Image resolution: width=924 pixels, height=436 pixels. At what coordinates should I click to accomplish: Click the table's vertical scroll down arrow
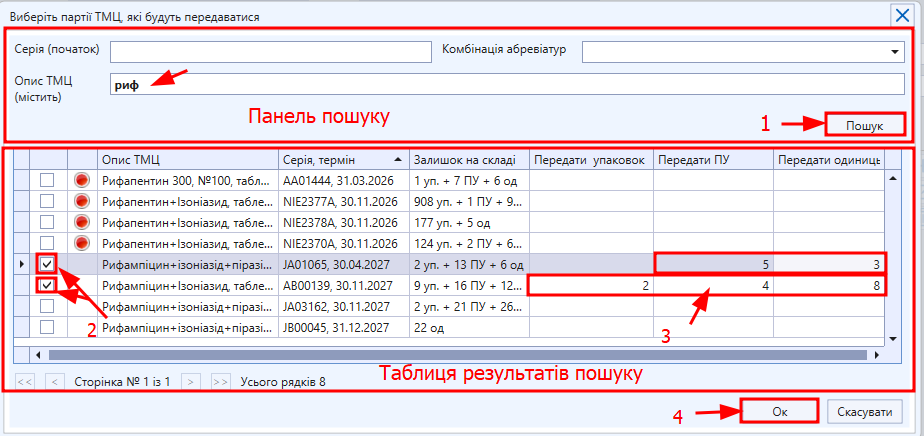(x=892, y=339)
